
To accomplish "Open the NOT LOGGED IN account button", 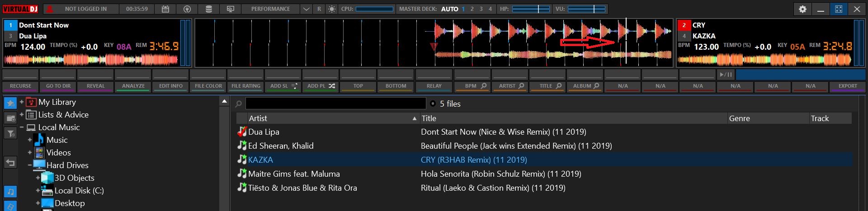I will tap(81, 9).
